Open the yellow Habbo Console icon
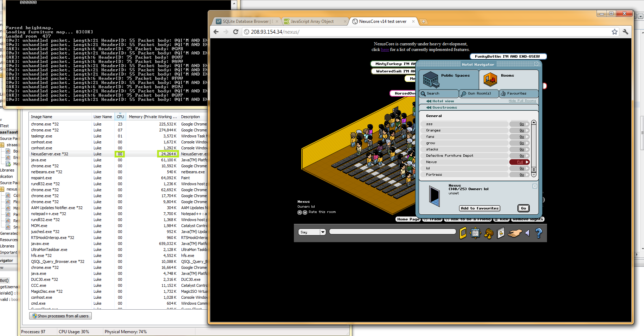The width and height of the screenshot is (644, 336). 463,233
